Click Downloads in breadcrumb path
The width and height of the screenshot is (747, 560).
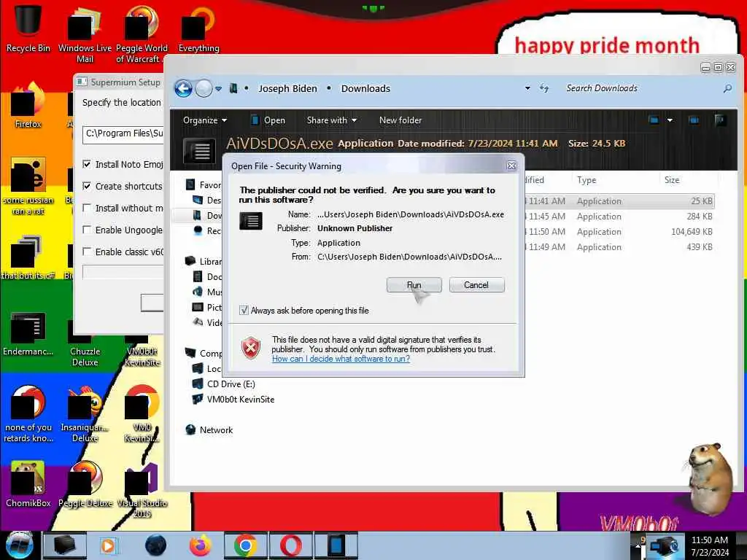click(365, 88)
